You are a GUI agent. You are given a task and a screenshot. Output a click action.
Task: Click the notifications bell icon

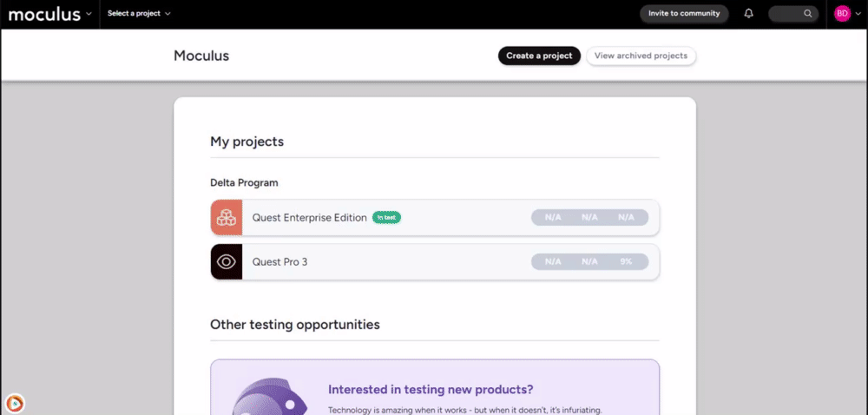pyautogui.click(x=748, y=14)
